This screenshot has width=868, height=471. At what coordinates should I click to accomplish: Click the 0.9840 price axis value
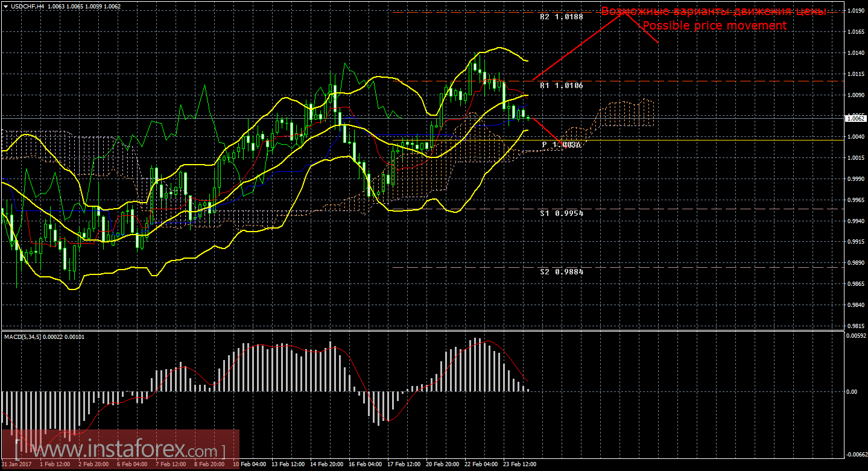[x=856, y=305]
